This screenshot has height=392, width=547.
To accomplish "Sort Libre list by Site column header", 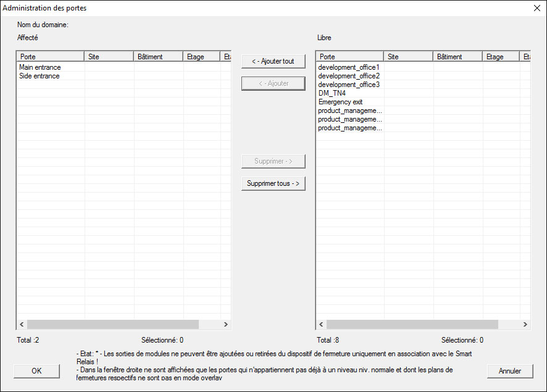I will point(408,57).
